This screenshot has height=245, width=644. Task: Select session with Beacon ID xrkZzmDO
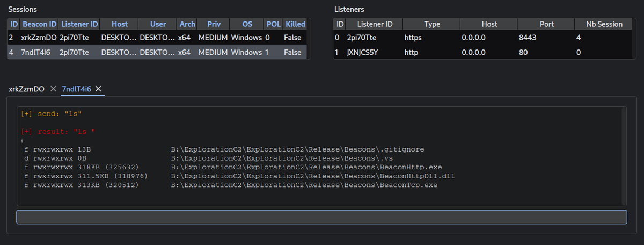tap(158, 38)
